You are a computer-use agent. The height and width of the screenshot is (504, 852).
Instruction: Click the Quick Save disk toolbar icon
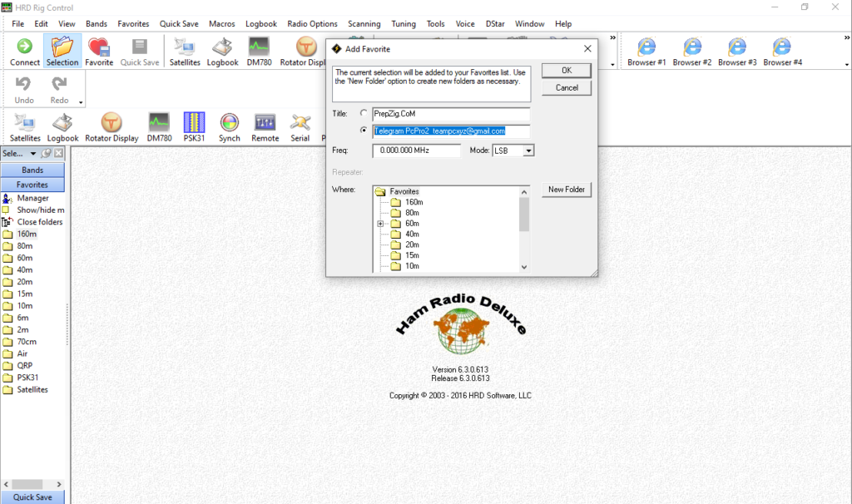click(140, 47)
